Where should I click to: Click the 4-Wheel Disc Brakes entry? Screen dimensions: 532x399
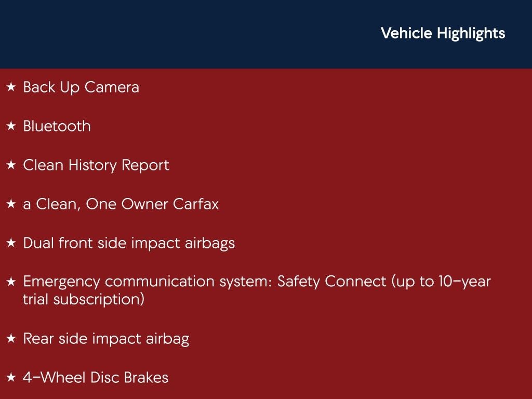point(96,378)
